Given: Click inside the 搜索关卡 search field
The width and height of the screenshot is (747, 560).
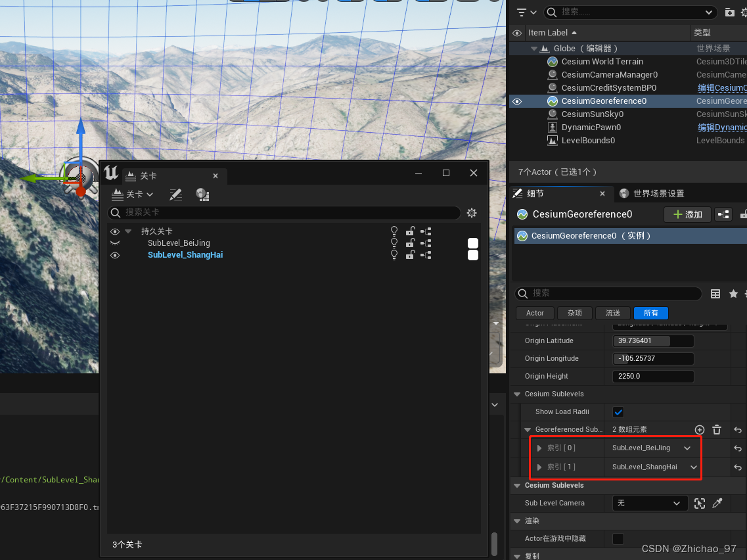Looking at the screenshot, I should pos(283,212).
